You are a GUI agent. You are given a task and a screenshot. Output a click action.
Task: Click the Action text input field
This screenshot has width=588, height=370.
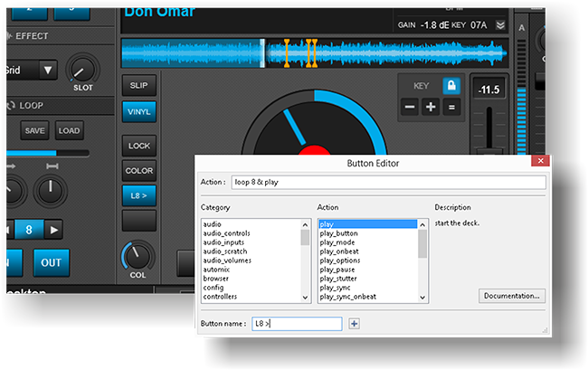pos(388,182)
